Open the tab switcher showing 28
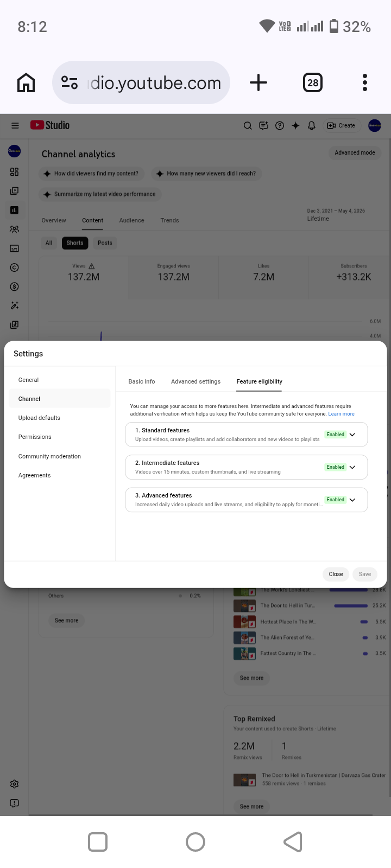The width and height of the screenshot is (391, 868). click(x=313, y=82)
